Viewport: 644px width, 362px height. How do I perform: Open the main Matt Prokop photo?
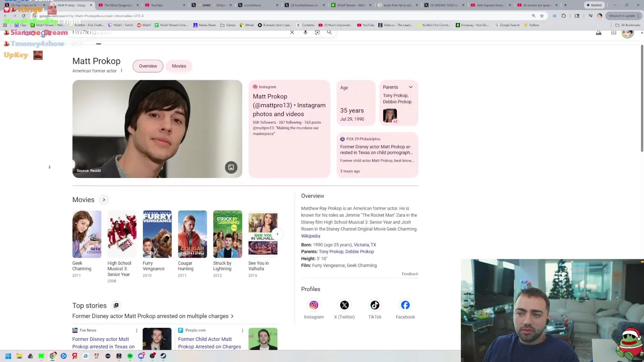point(157,129)
